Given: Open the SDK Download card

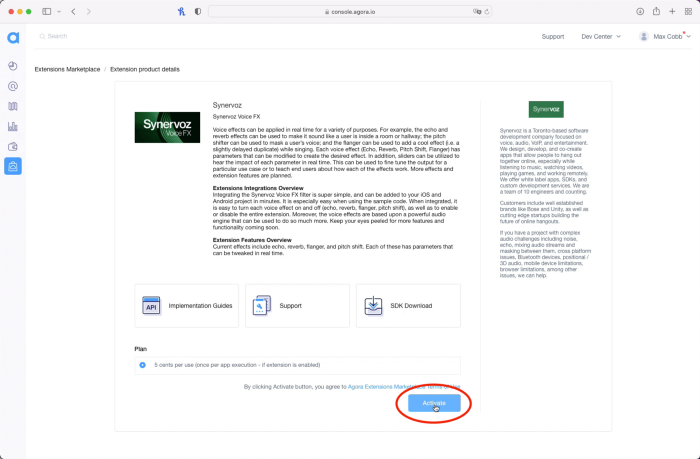Looking at the screenshot, I should pyautogui.click(x=408, y=306).
